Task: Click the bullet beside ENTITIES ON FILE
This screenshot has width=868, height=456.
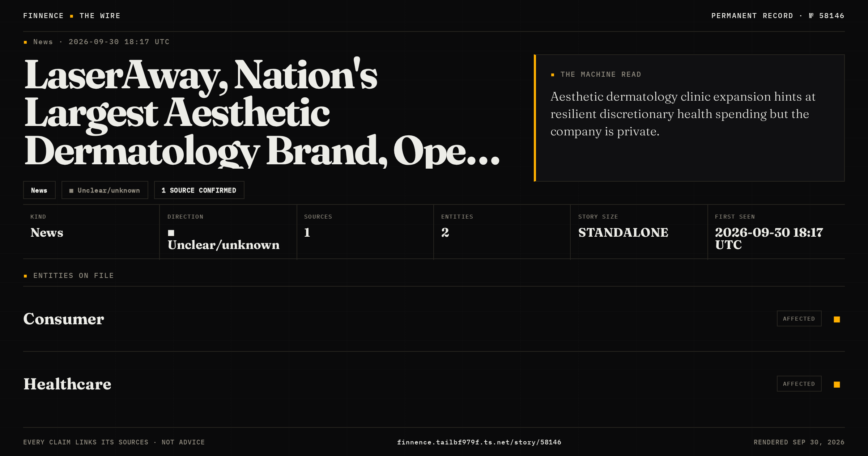Action: tap(25, 276)
